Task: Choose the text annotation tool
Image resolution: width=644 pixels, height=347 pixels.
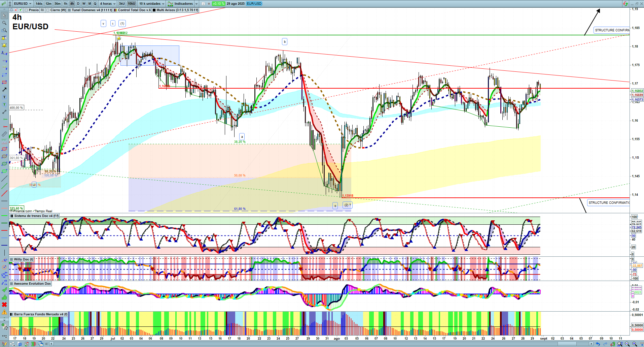Action: tap(4, 97)
